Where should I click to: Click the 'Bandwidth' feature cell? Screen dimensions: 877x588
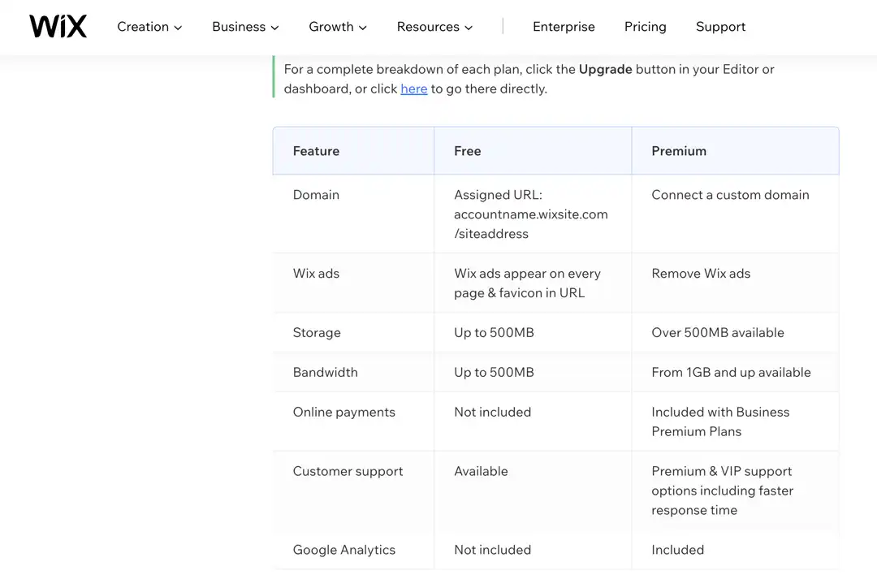[353, 372]
